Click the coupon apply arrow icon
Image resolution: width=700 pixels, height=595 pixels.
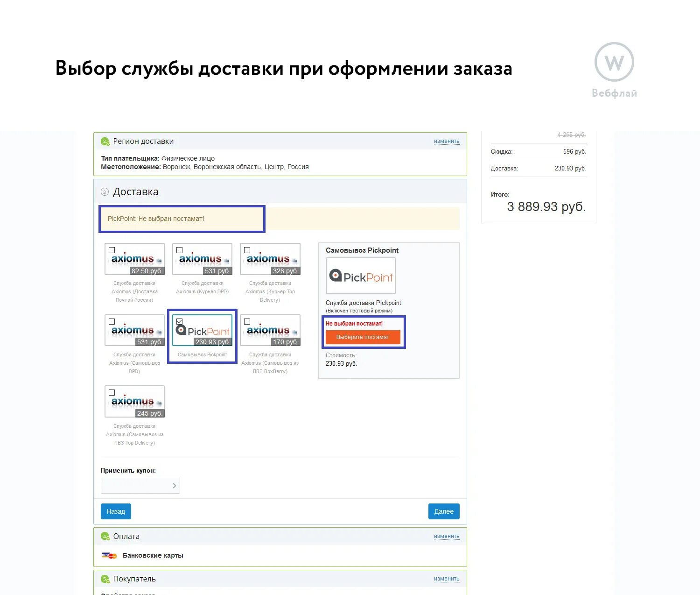pos(175,486)
